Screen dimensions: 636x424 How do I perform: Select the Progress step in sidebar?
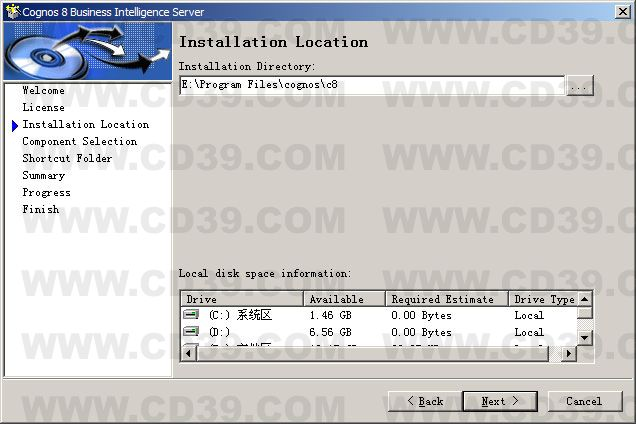click(46, 193)
